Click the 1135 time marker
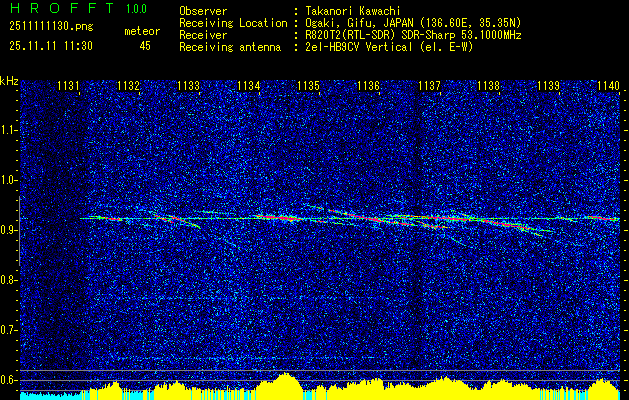The image size is (629, 400). (x=308, y=86)
